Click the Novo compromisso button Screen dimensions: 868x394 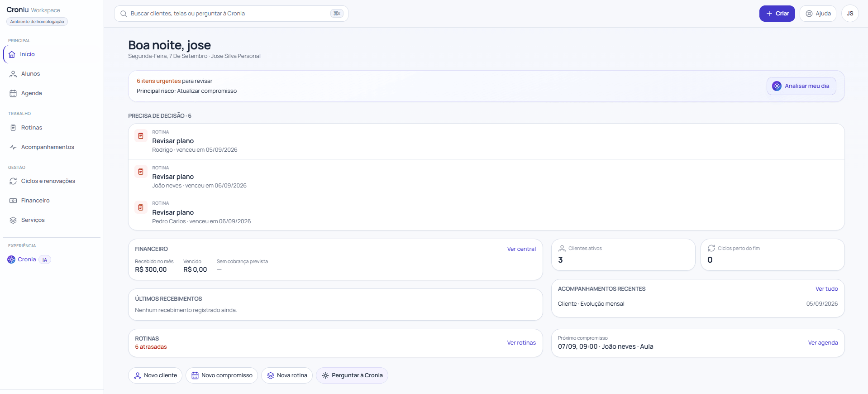click(x=222, y=375)
